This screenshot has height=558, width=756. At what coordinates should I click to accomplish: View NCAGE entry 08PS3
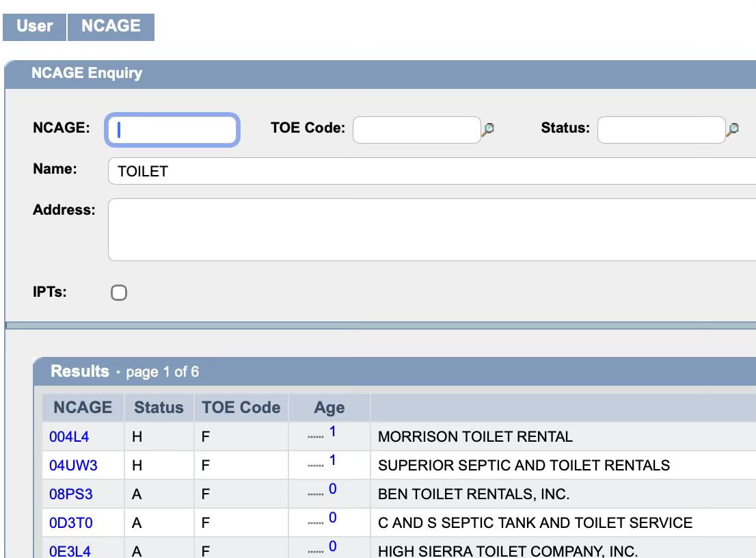point(71,494)
